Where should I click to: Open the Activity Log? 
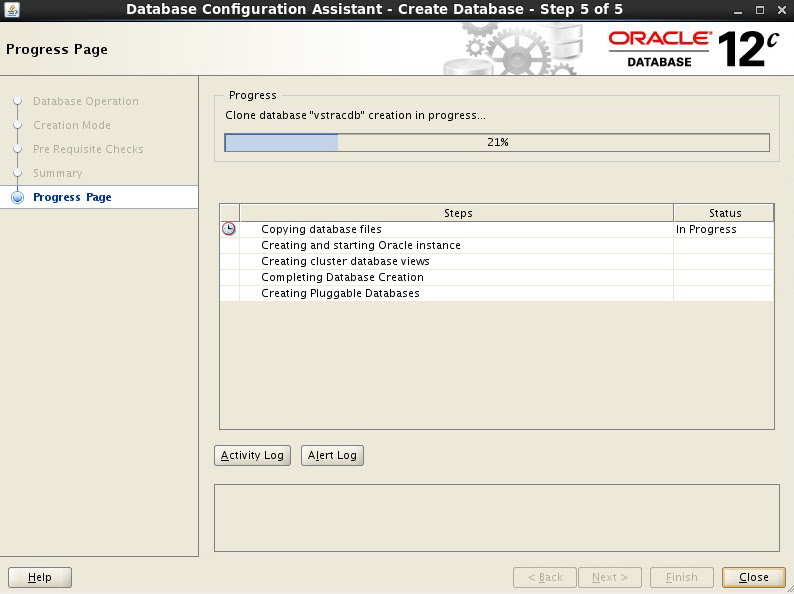(x=252, y=455)
